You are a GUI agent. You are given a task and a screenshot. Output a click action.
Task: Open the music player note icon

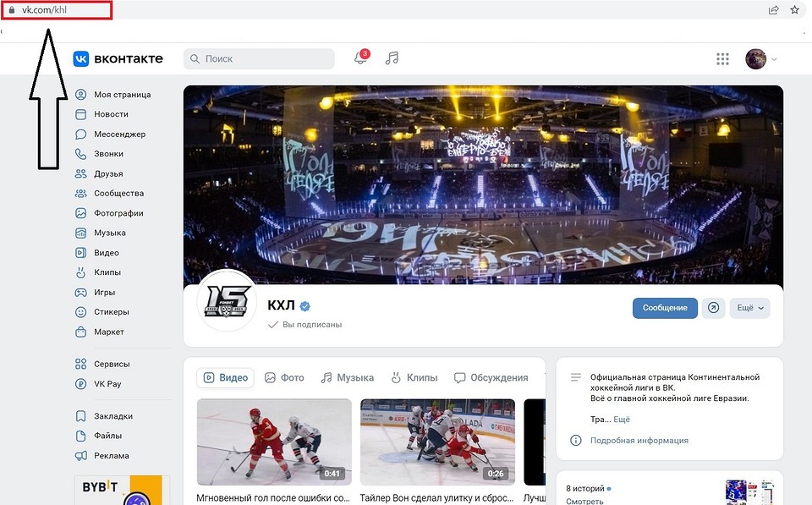tap(392, 58)
